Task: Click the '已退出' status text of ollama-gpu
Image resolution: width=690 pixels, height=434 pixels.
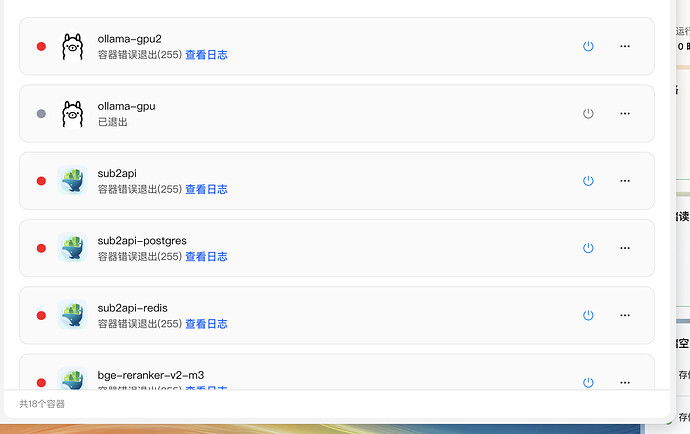Action: click(x=113, y=122)
